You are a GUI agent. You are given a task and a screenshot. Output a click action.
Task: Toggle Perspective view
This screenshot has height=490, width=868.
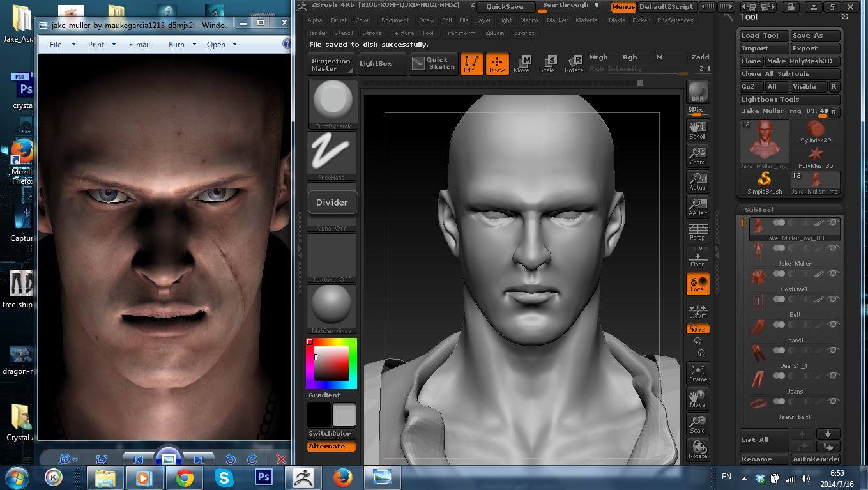point(697,232)
